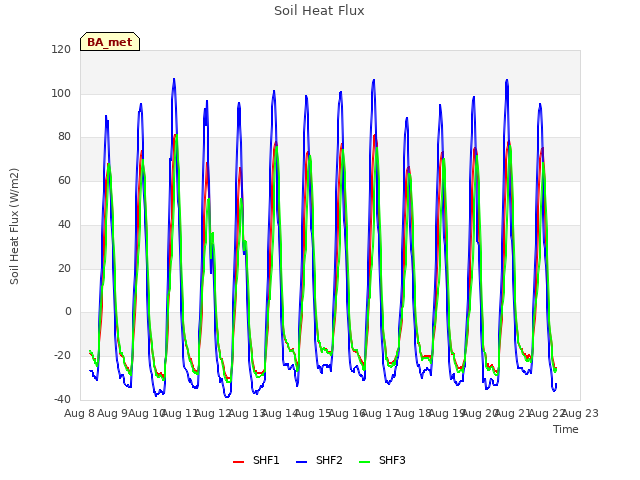The height and width of the screenshot is (480, 640).
Task: Click the y-axis label 80
Action: pos(64,137)
